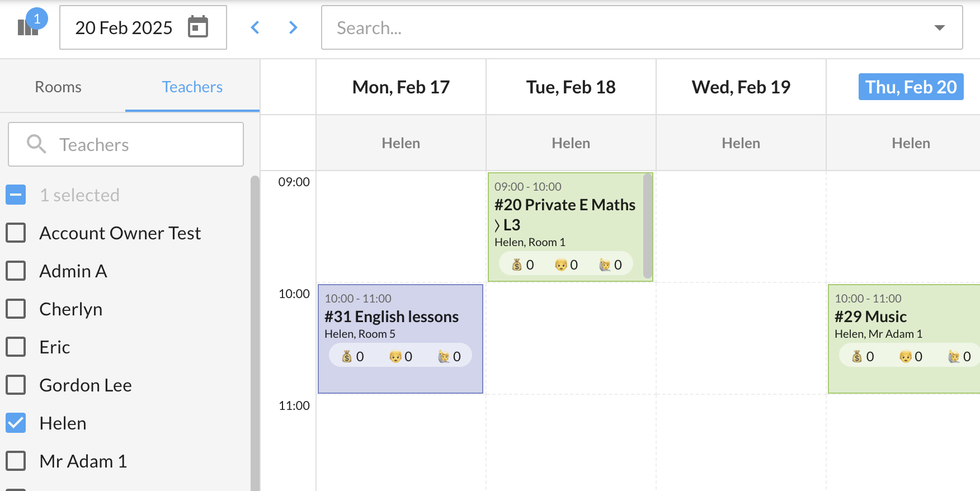980x491 pixels.
Task: Click the last count icon in Music lesson card
Action: pos(954,357)
